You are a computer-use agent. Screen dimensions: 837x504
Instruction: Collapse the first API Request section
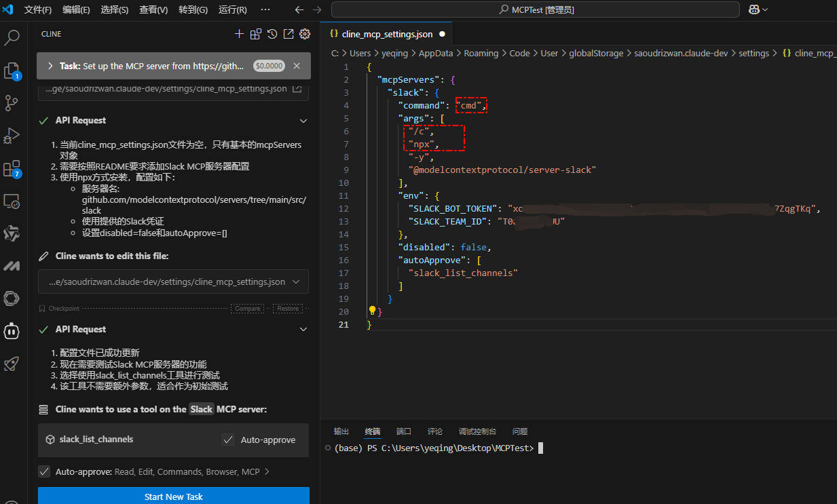(303, 121)
